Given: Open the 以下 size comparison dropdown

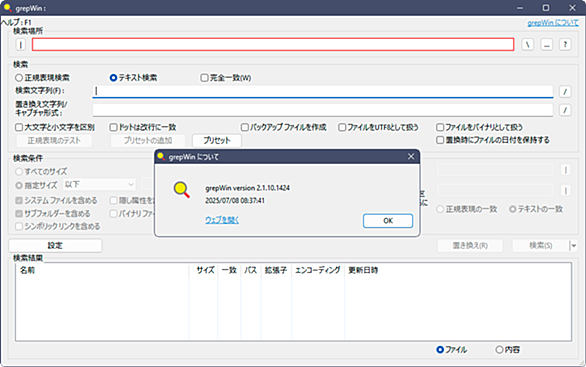Looking at the screenshot, I should click(x=99, y=185).
